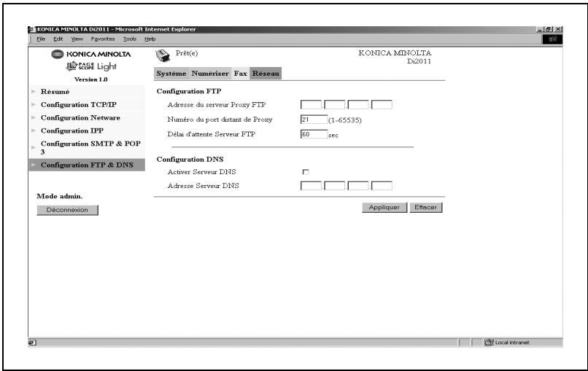Select the Réseau tab
This screenshot has height=371, width=588.
266,74
